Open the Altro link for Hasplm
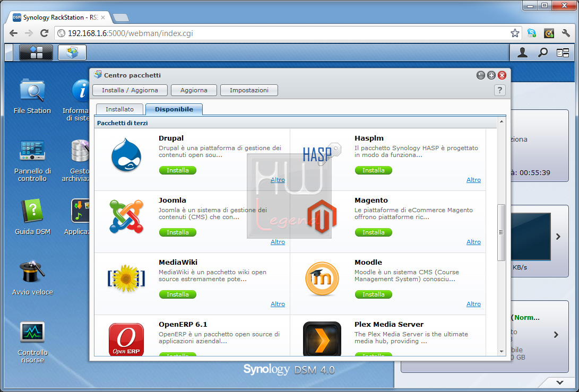Image resolution: width=579 pixels, height=392 pixels. click(473, 180)
